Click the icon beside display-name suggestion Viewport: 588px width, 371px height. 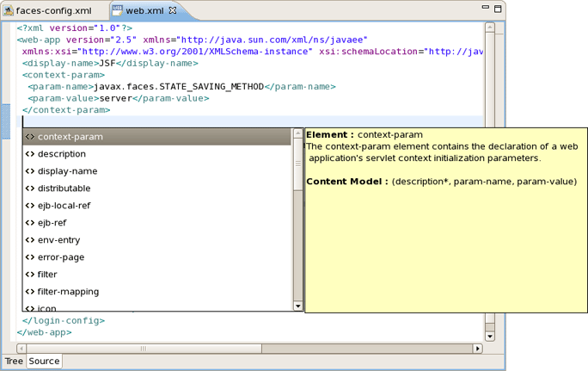tap(29, 171)
